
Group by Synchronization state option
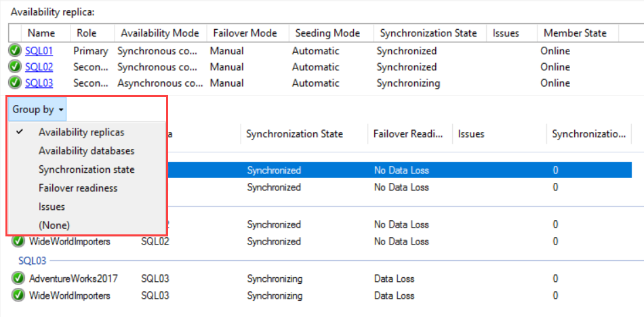coord(87,169)
